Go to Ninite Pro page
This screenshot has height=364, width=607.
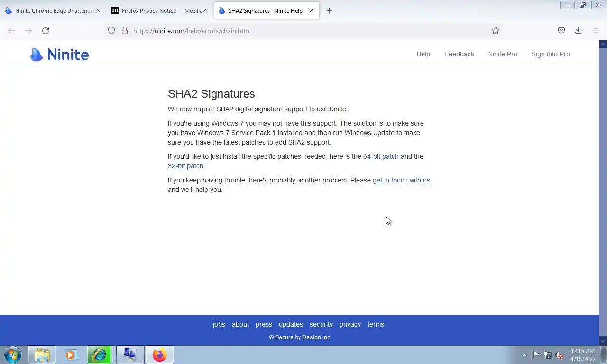pyautogui.click(x=503, y=54)
